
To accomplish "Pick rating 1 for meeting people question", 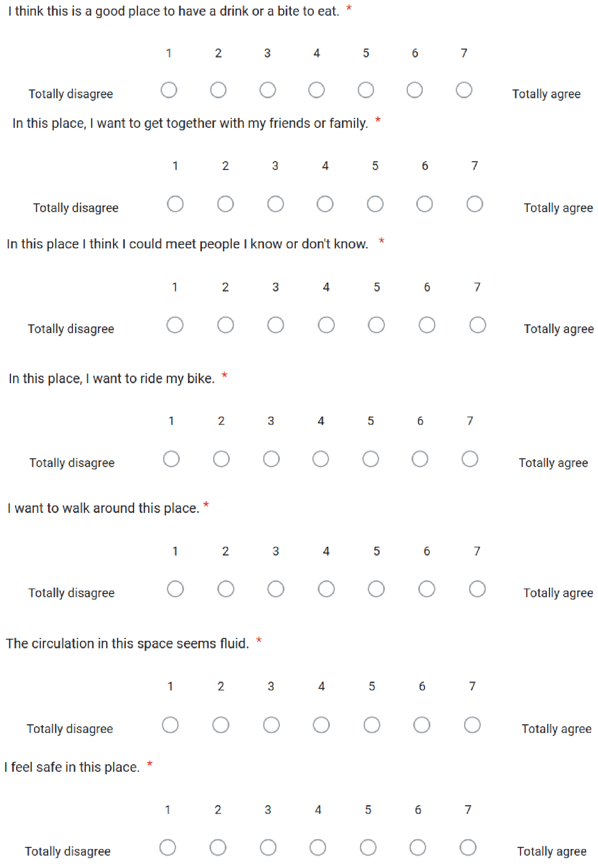I will pyautogui.click(x=175, y=325).
